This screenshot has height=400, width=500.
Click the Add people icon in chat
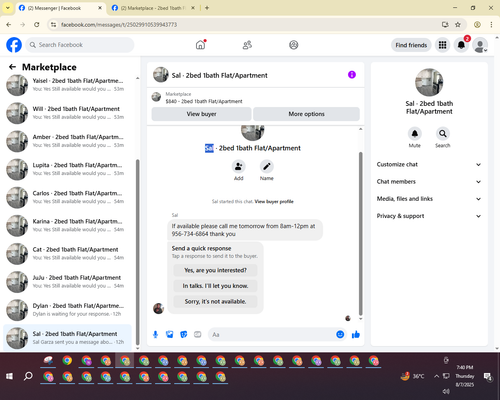tap(238, 166)
